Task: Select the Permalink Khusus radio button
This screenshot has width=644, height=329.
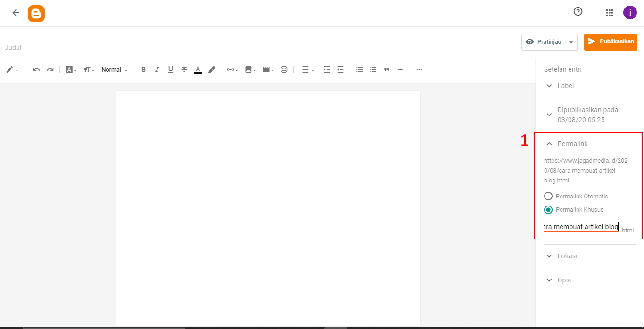Action: click(548, 209)
